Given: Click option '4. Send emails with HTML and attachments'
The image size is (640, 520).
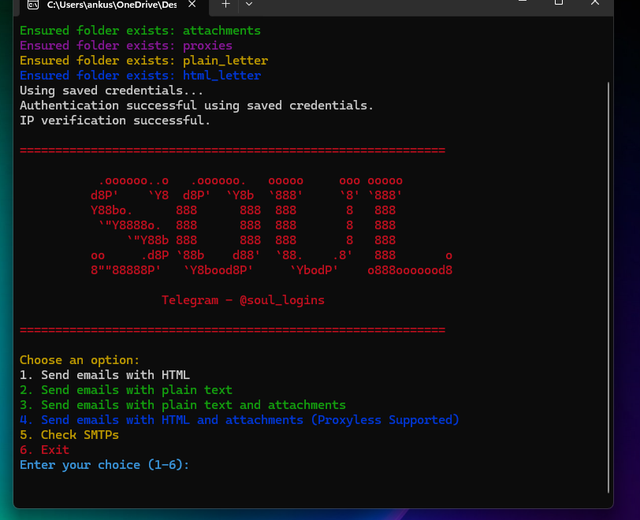Looking at the screenshot, I should tap(239, 420).
